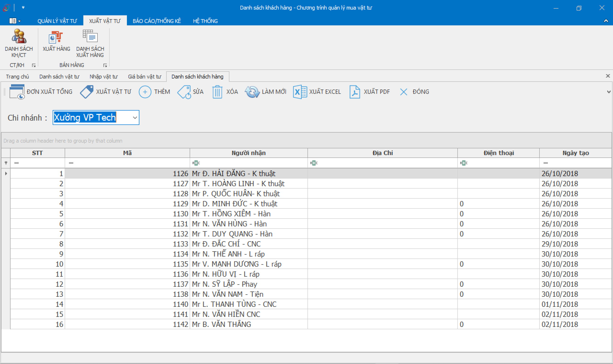613x364 pixels.
Task: Click the Xóa trash icon
Action: click(217, 92)
